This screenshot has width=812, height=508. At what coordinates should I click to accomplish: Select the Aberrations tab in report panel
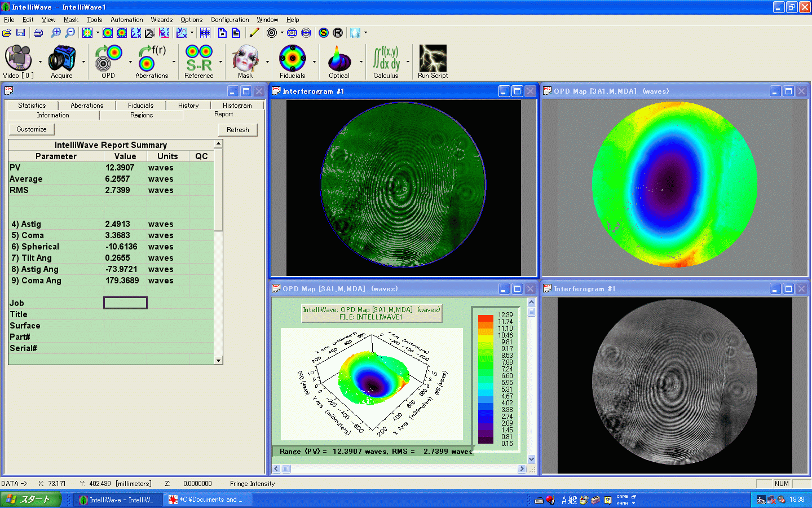[87, 106]
